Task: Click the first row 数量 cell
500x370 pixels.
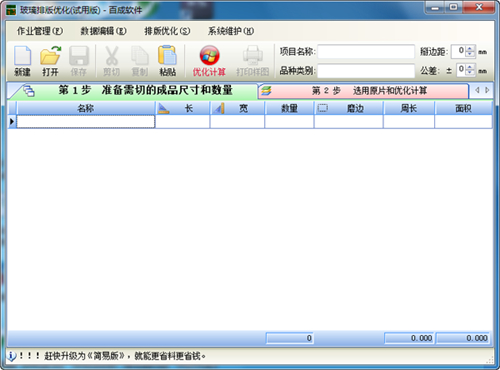Action: [289, 122]
